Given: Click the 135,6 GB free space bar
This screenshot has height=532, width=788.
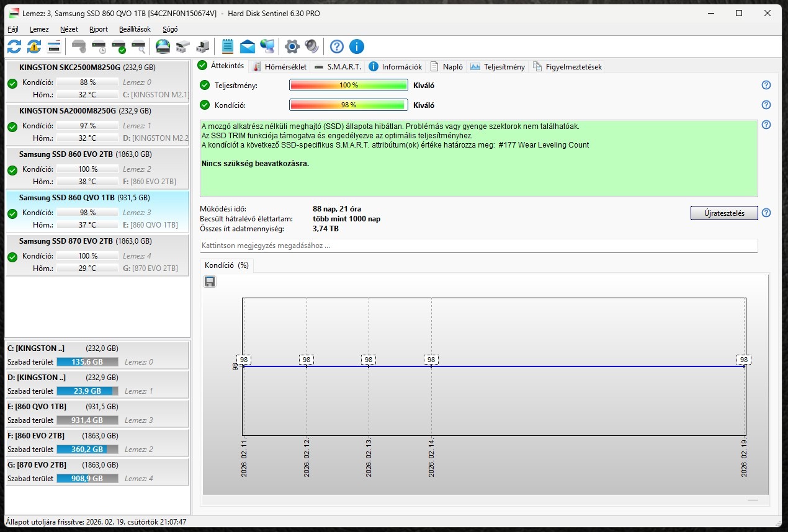Looking at the screenshot, I should point(87,362).
